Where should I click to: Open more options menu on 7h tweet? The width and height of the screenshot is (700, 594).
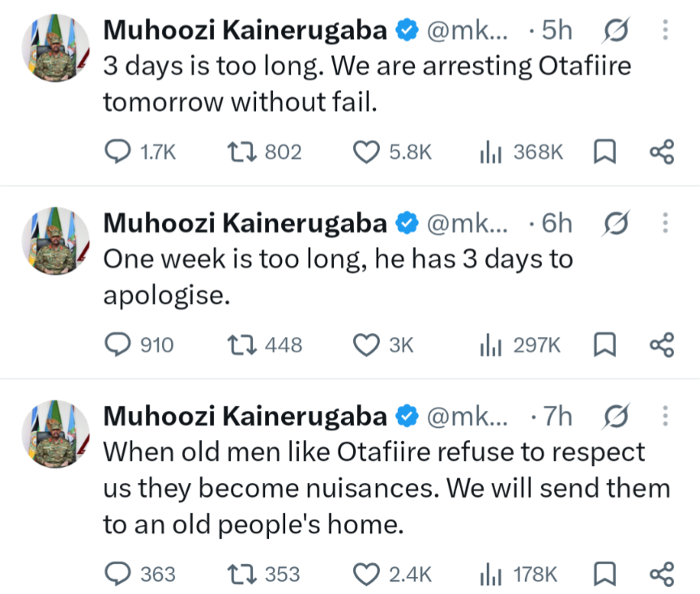point(665,416)
